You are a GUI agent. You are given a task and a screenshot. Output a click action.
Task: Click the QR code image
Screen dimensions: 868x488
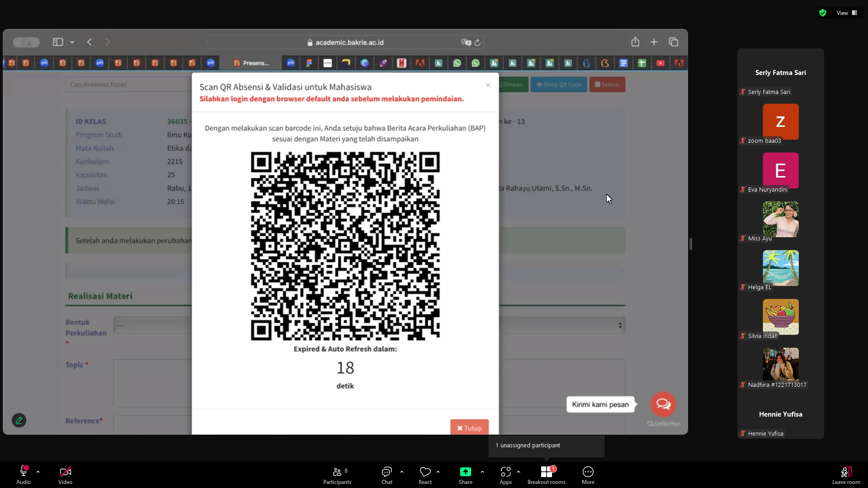coord(345,246)
